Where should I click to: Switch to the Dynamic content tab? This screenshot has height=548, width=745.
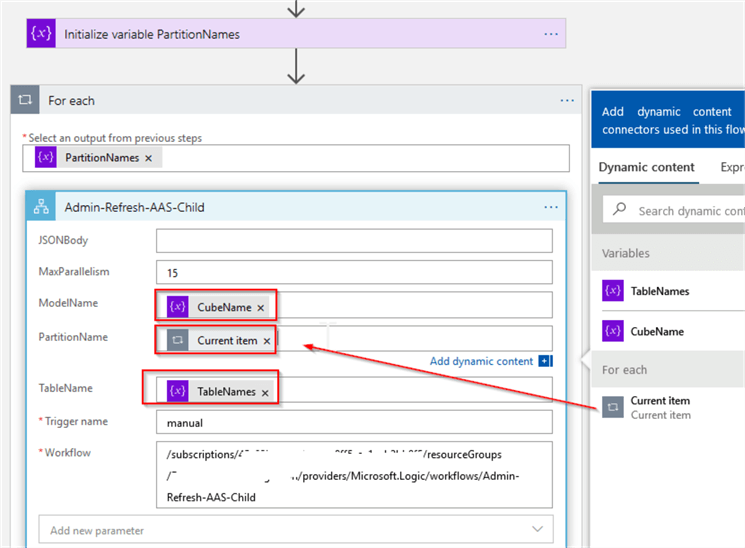click(x=646, y=167)
